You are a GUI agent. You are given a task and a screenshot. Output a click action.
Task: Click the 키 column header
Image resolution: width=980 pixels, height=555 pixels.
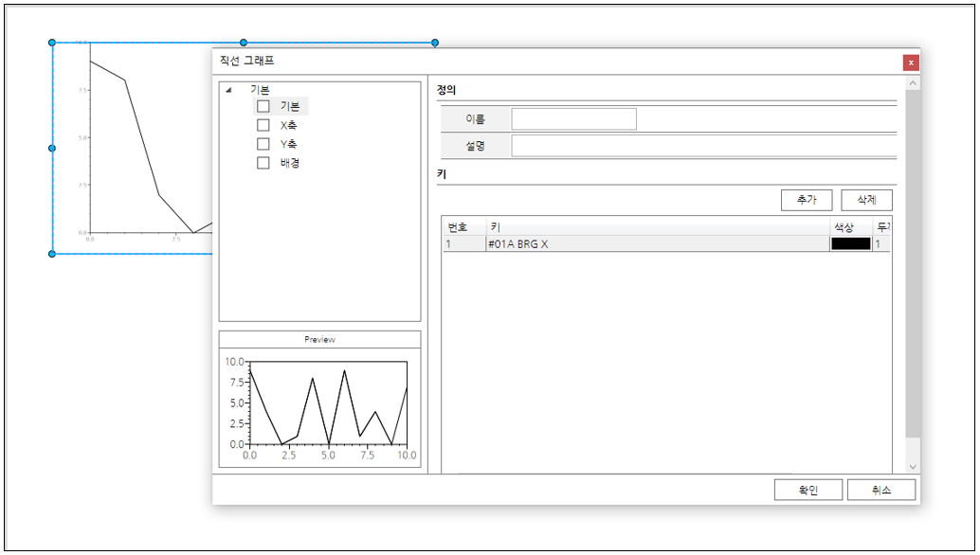pos(658,226)
